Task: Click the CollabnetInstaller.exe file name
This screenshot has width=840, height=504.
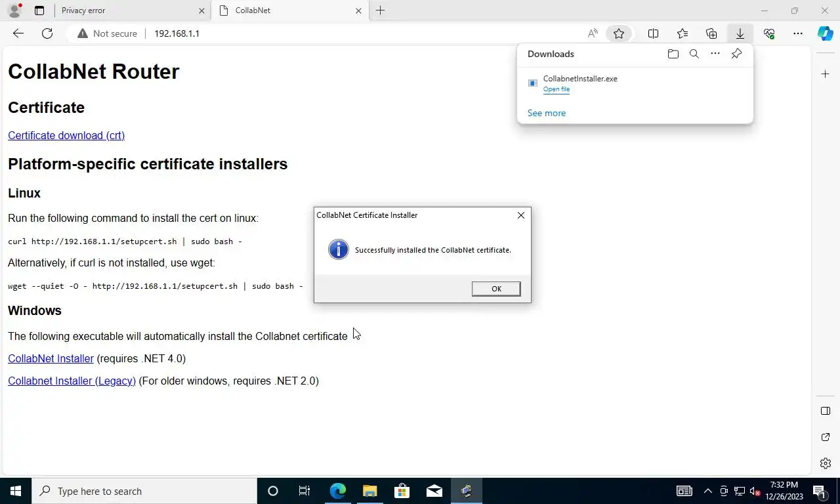Action: click(x=580, y=79)
